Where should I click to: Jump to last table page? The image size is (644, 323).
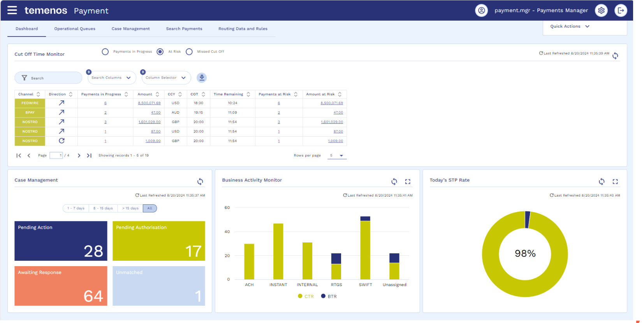click(89, 155)
